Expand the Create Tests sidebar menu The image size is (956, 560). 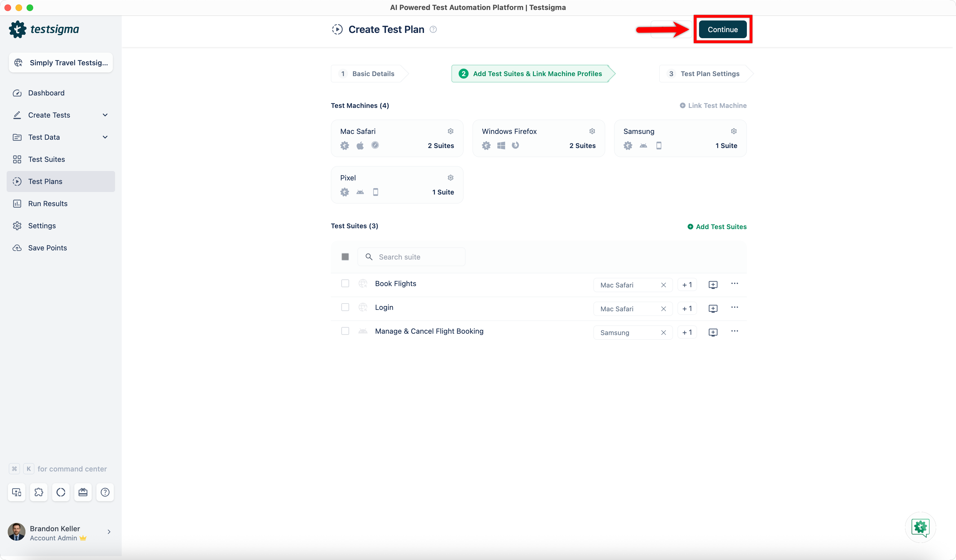[105, 115]
